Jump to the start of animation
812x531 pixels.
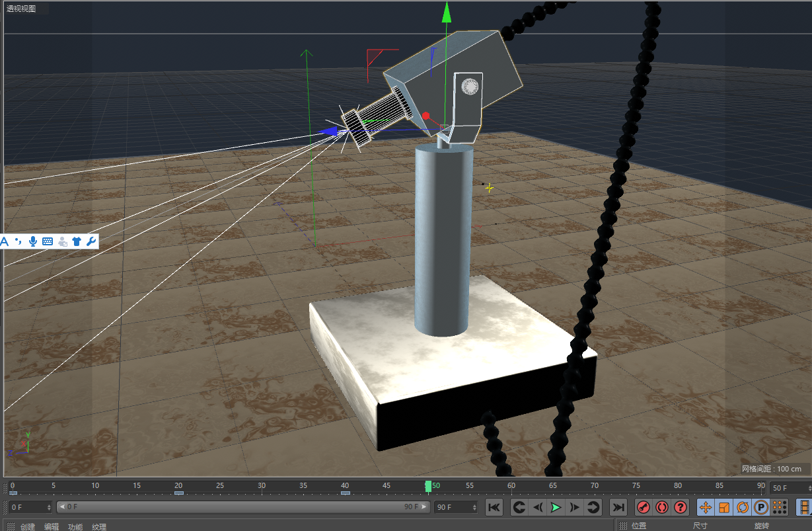tap(494, 507)
